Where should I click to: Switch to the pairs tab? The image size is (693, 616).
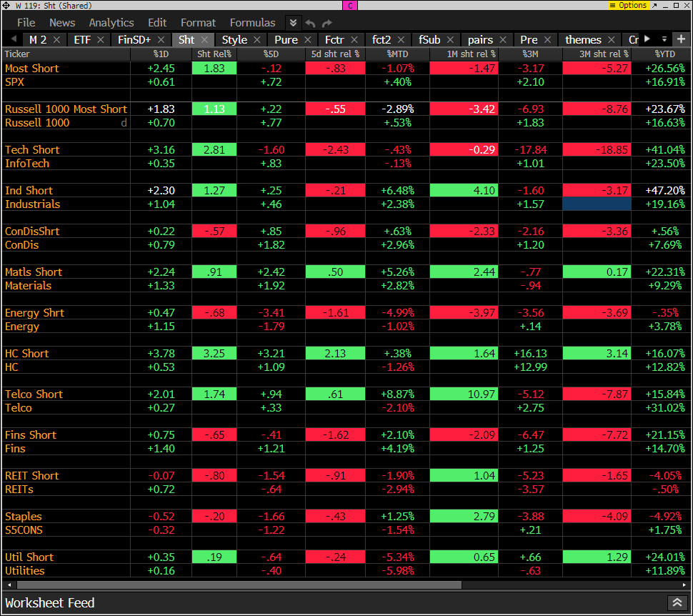[x=480, y=40]
